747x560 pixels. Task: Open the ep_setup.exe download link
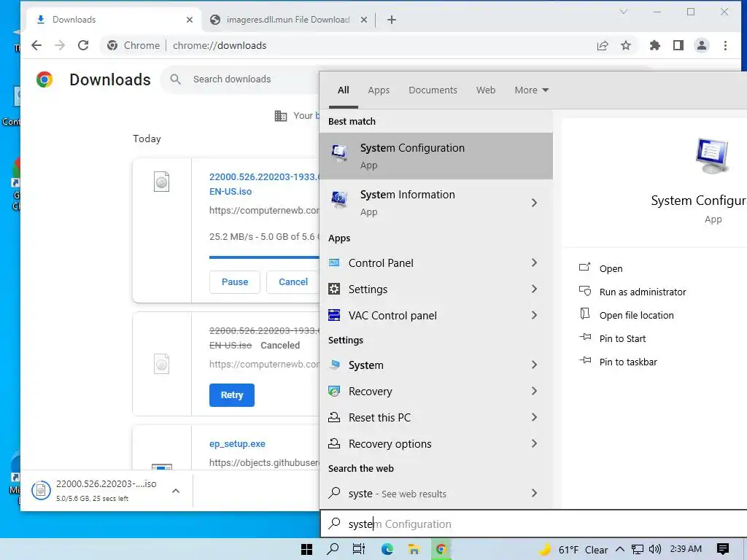237,443
